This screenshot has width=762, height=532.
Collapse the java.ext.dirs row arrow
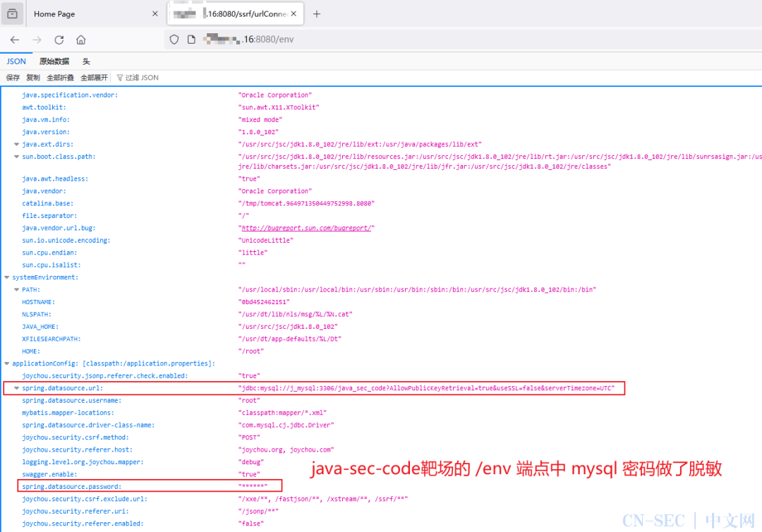(x=16, y=145)
